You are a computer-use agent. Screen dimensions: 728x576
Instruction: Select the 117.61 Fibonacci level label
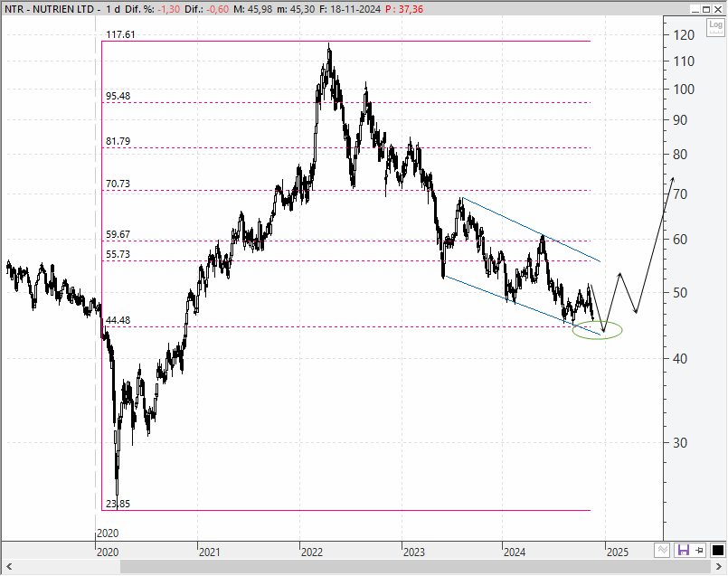(x=120, y=34)
